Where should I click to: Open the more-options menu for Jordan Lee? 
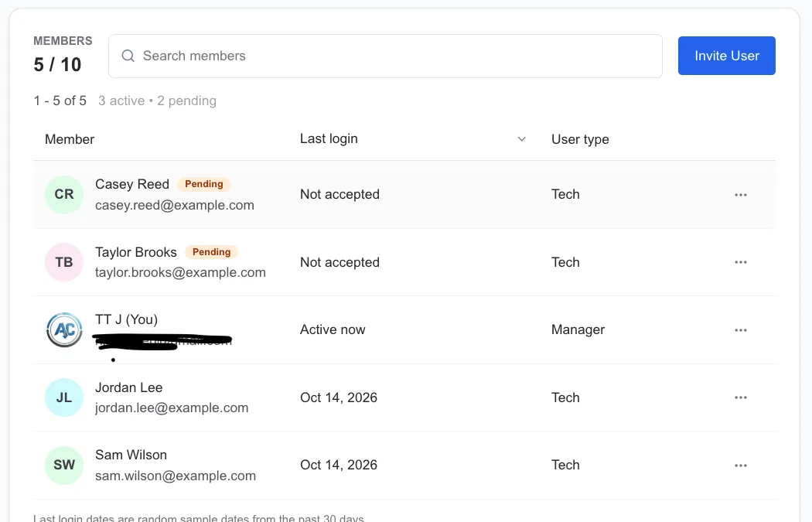[x=741, y=397]
